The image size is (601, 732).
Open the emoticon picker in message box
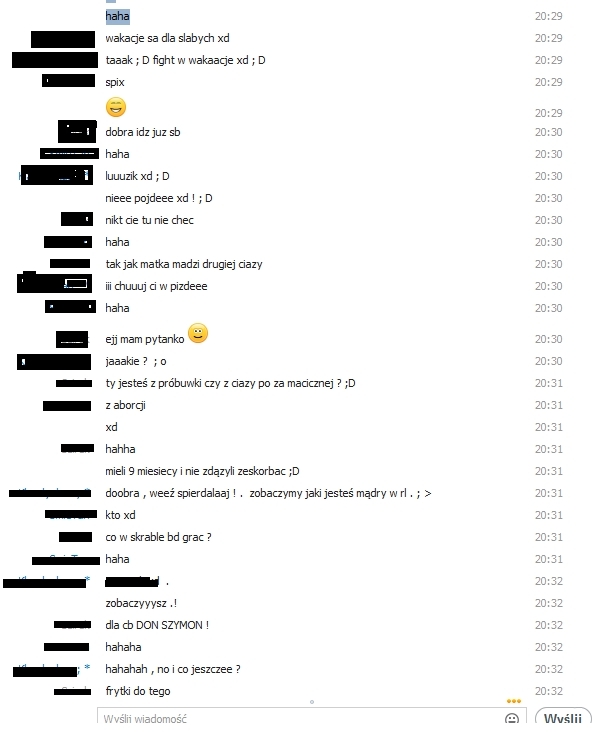pyautogui.click(x=512, y=719)
